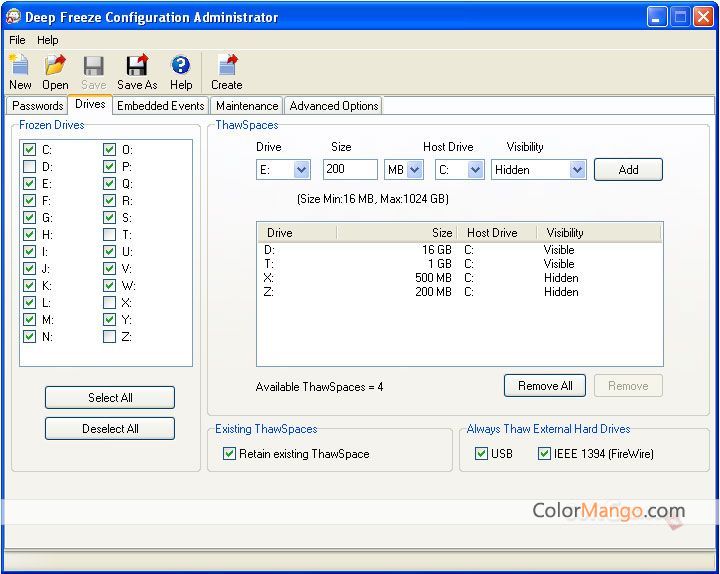Uncheck the H: frozen drive checkbox
720x574 pixels.
point(29,234)
